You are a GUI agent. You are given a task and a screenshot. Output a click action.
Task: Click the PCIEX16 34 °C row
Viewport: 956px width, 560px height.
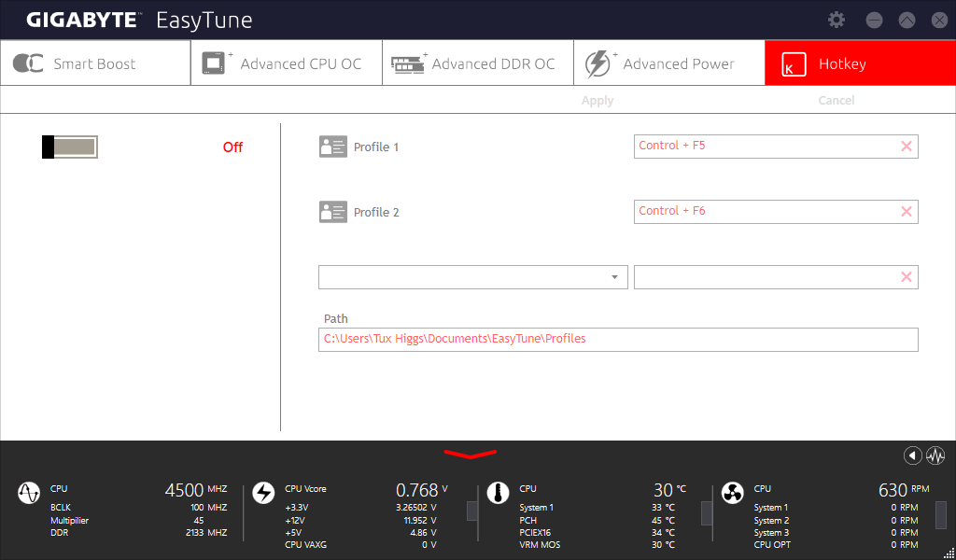pos(597,533)
